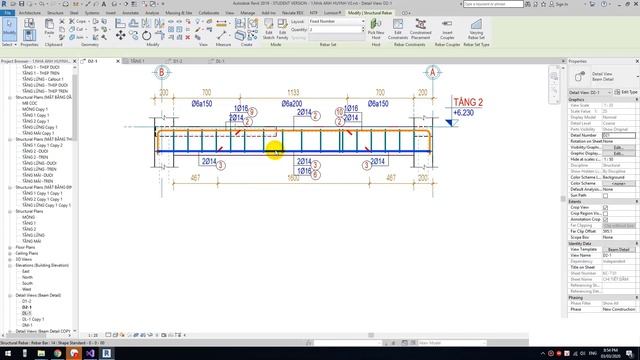Click Cope in the Geometry panel
This screenshot has height=360, width=640.
point(78,21)
